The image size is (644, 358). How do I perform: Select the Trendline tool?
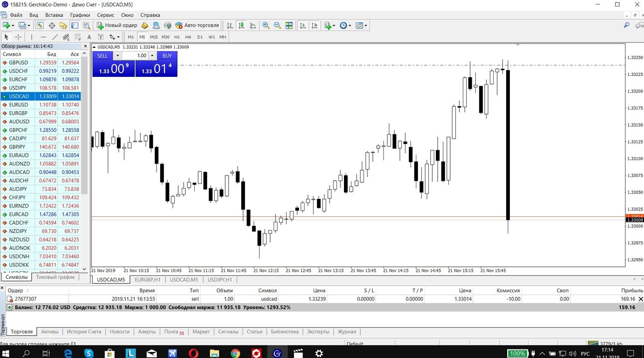(x=55, y=37)
